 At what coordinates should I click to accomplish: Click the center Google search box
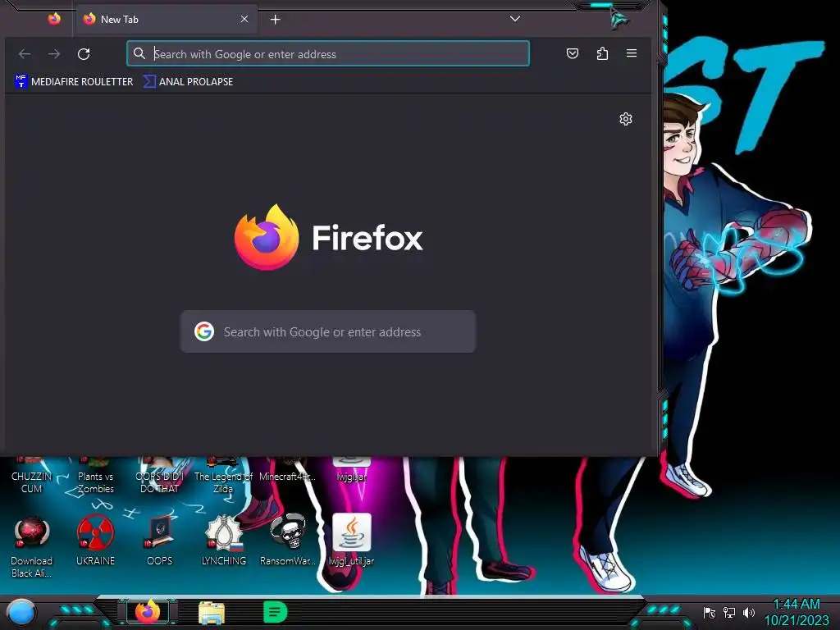(x=328, y=331)
